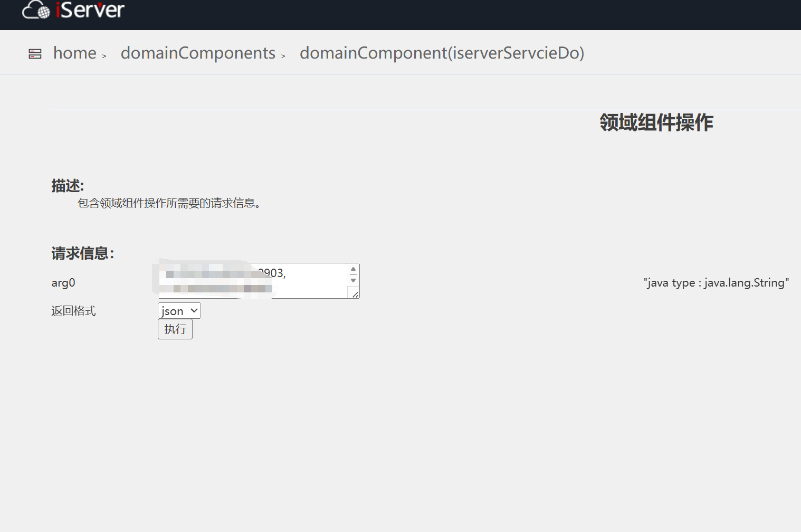Click the 描述: section label

click(x=68, y=186)
